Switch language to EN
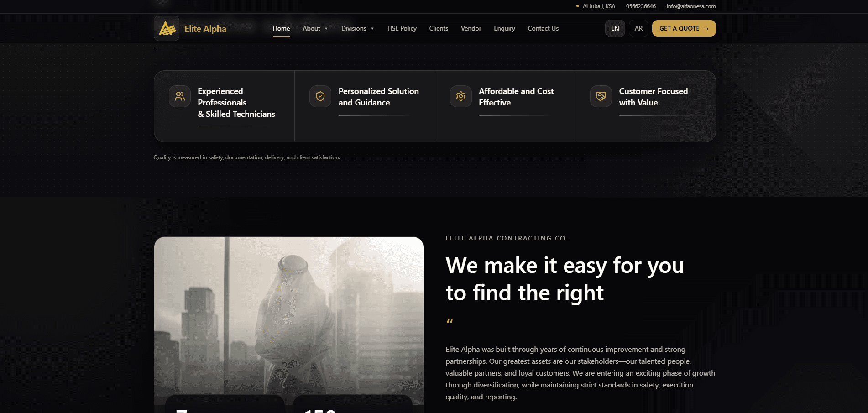 [615, 28]
